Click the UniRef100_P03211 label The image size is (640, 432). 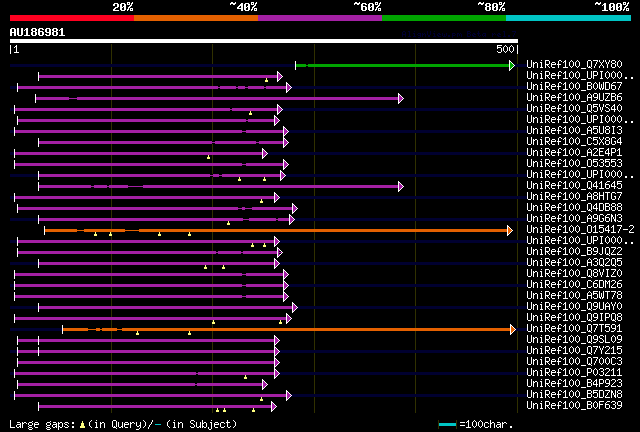pos(574,373)
